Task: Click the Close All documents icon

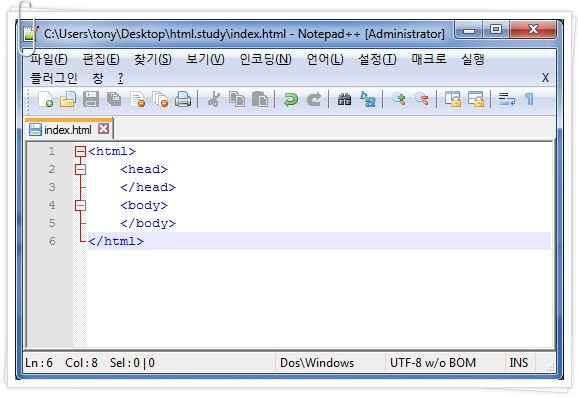Action: tap(160, 100)
